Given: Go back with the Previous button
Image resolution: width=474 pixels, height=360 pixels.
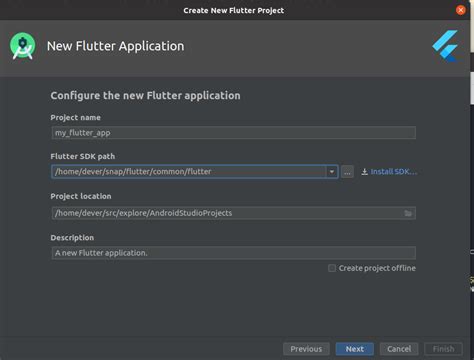Looking at the screenshot, I should 306,349.
